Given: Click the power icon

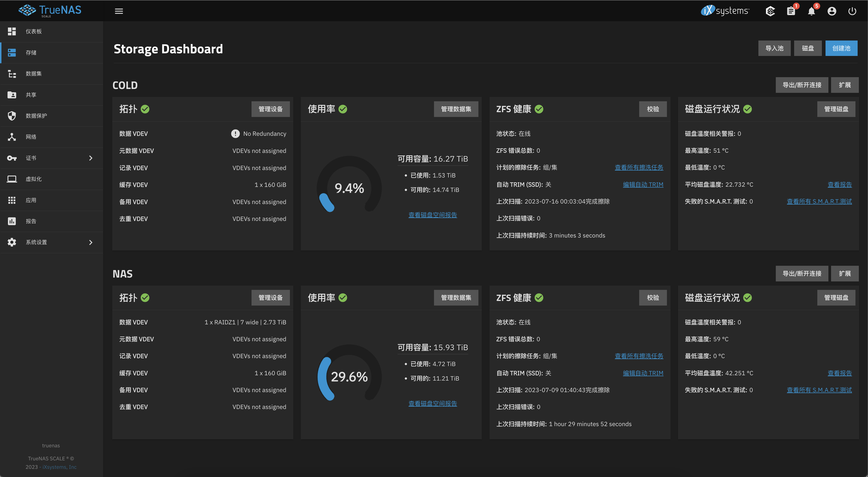Looking at the screenshot, I should click(x=852, y=11).
